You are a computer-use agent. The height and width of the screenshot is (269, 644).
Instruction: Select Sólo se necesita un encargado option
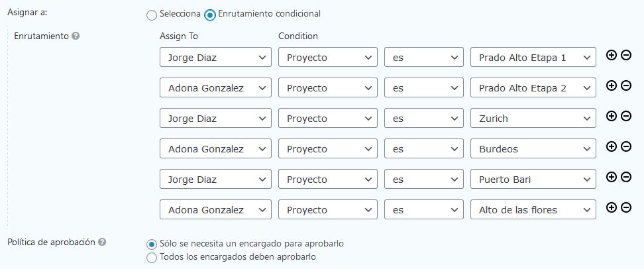coord(152,244)
